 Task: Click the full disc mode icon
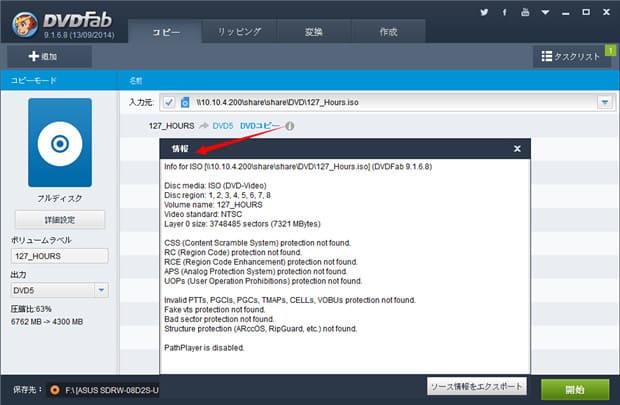click(59, 145)
